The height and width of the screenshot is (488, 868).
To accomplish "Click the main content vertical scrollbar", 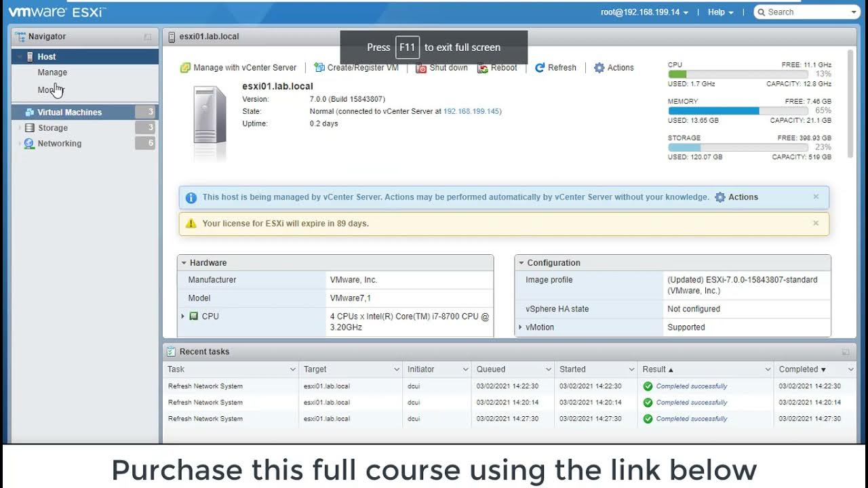I will click(x=851, y=104).
